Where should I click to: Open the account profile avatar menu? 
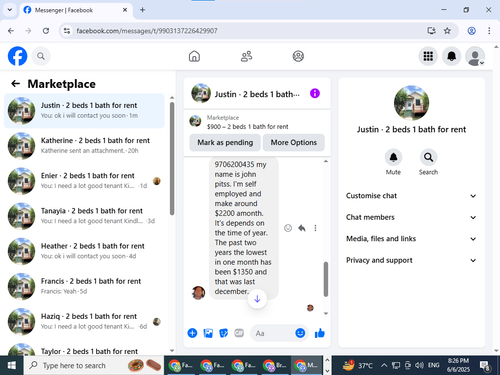pos(475,56)
